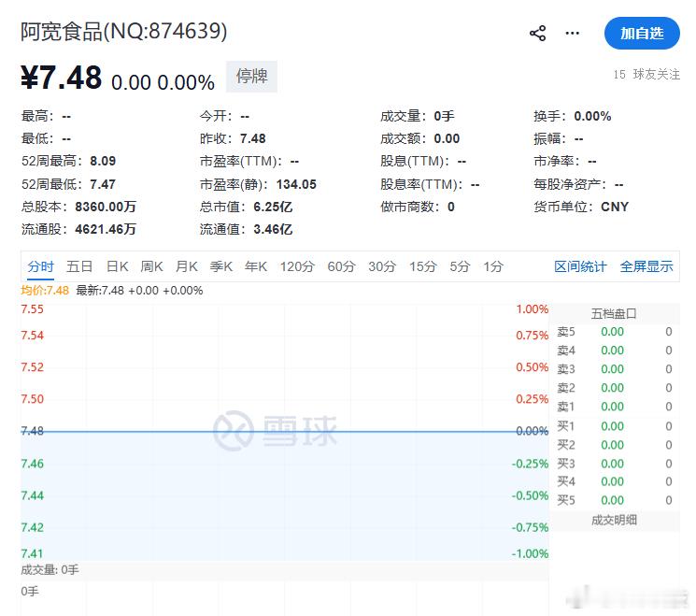The height and width of the screenshot is (616, 696).
Task: Click the 市盈率(静) value 134.05
Action: [x=296, y=184]
